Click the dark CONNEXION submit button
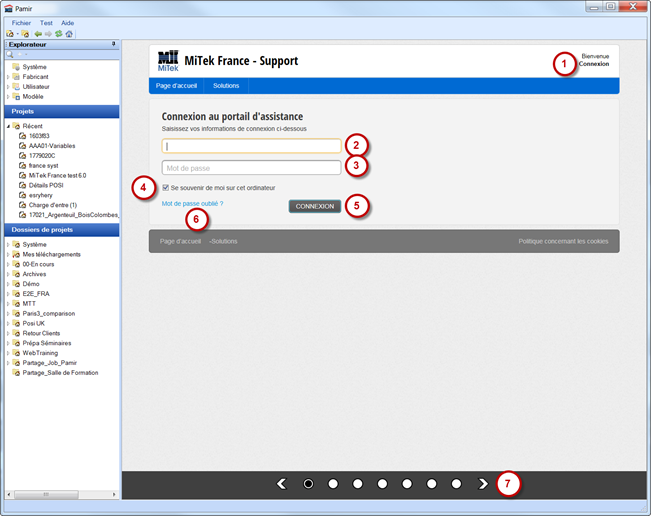This screenshot has height=516, width=651. click(x=315, y=206)
